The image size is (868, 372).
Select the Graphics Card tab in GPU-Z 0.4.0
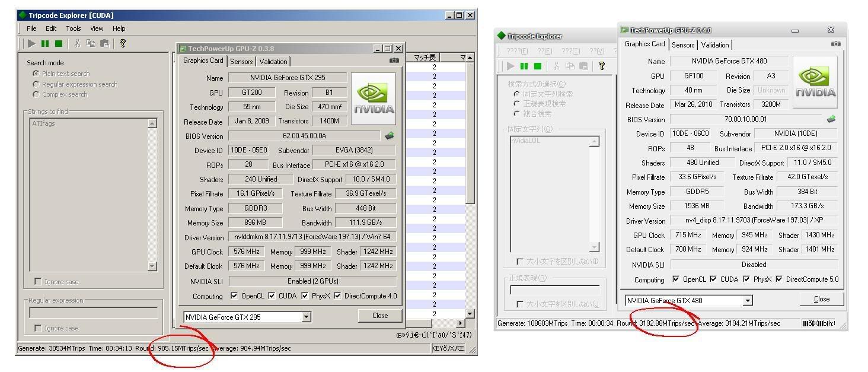(x=645, y=44)
